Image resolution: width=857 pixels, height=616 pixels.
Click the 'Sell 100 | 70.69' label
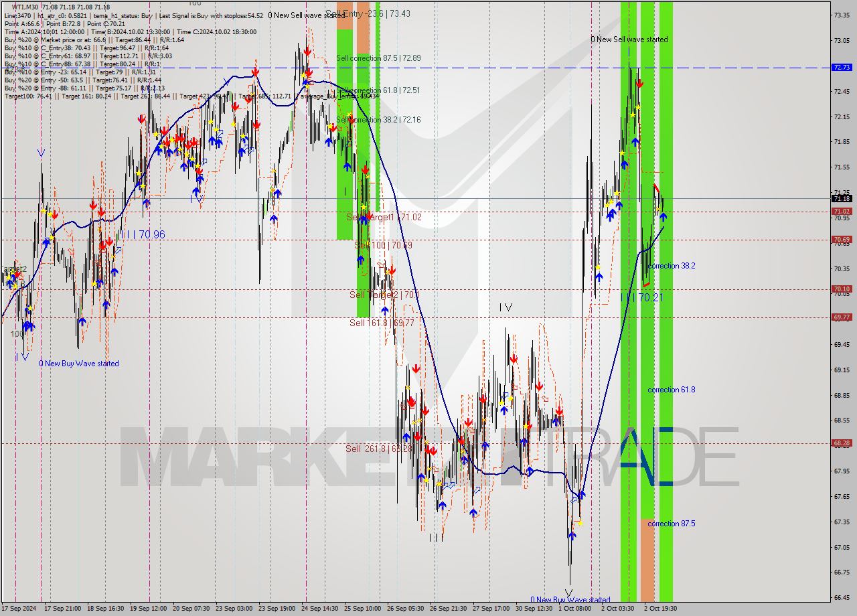[383, 246]
